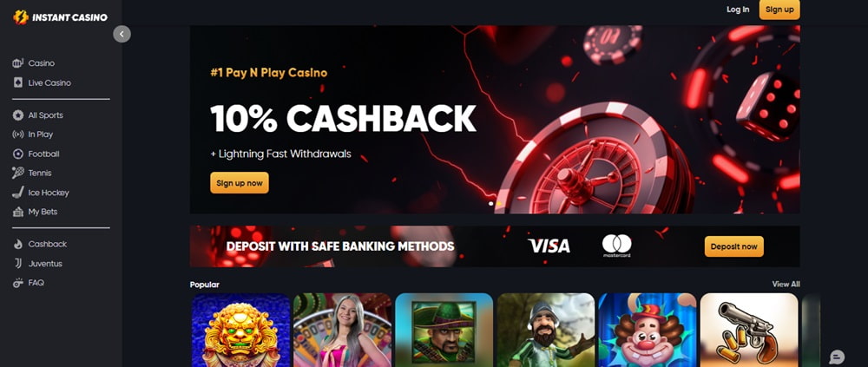
Task: Open the Juventus logo icon
Action: pyautogui.click(x=17, y=264)
